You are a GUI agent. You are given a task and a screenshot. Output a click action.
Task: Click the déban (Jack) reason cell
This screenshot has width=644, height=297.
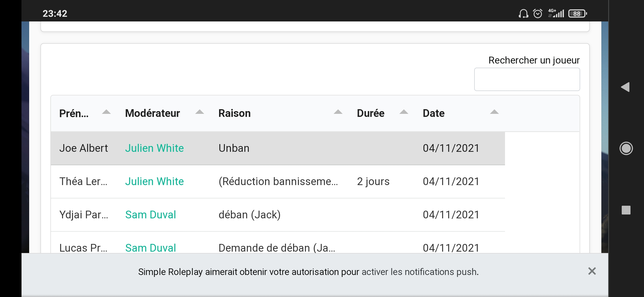(x=250, y=215)
